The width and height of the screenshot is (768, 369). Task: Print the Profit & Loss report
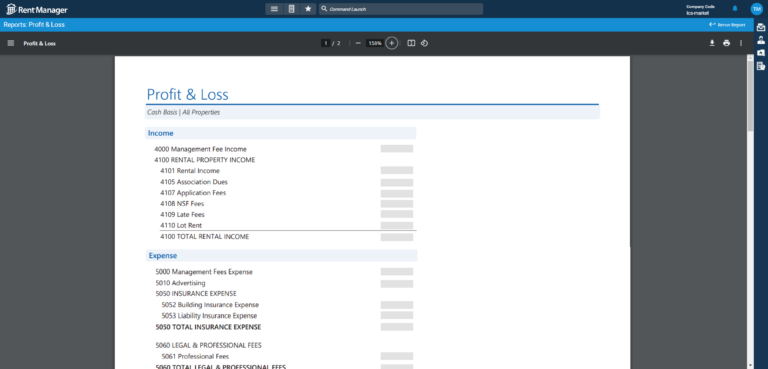coord(726,43)
